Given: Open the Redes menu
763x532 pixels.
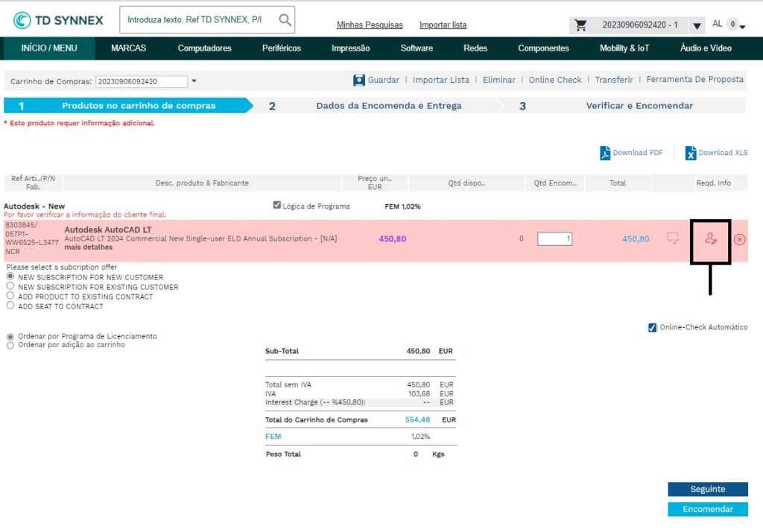Looking at the screenshot, I should click(475, 48).
